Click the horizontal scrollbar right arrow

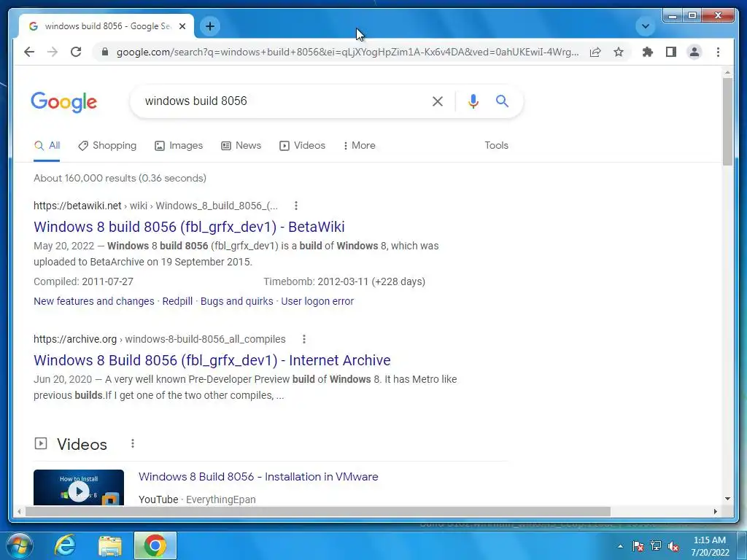tap(715, 511)
